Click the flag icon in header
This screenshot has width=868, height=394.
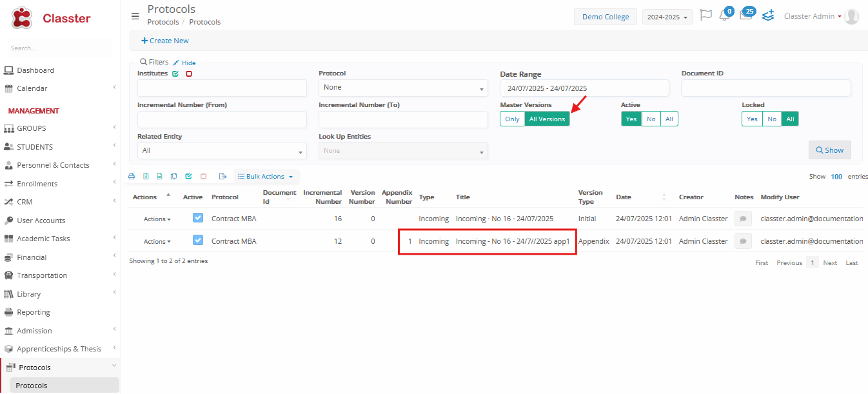point(705,15)
